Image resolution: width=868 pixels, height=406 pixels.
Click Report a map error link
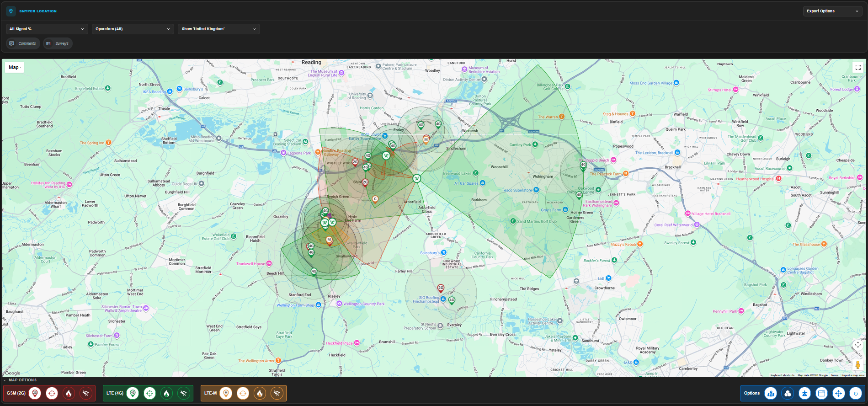(x=853, y=375)
